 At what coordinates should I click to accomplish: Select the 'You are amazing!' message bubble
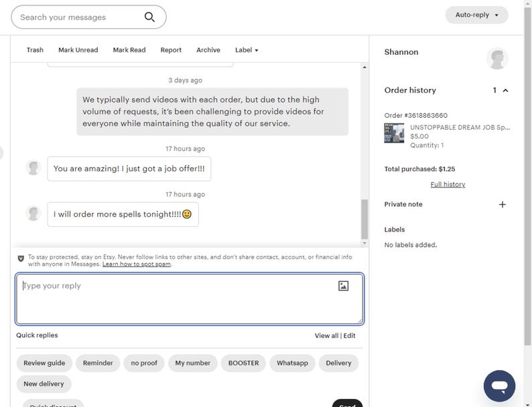click(x=129, y=169)
